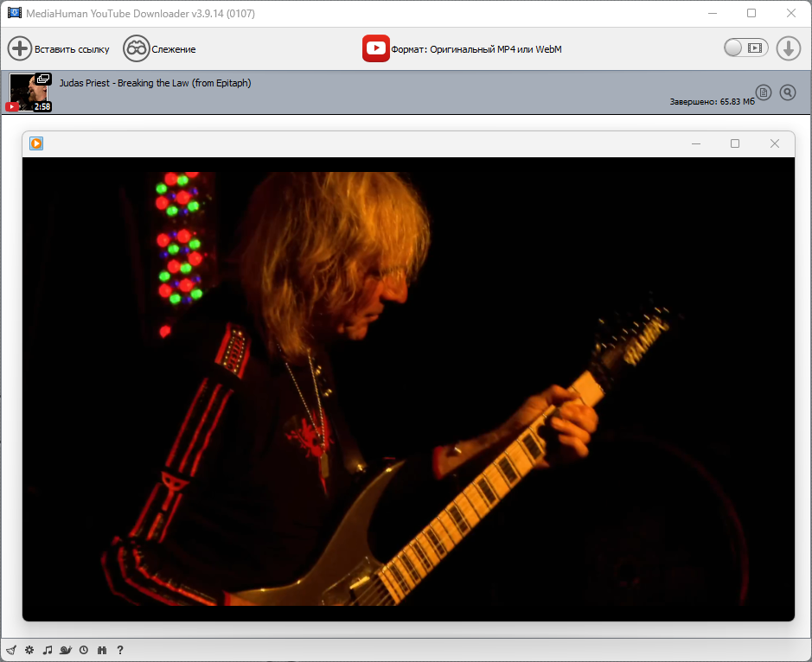Click the 2:58 duration badge
This screenshot has height=662, width=812.
[42, 106]
